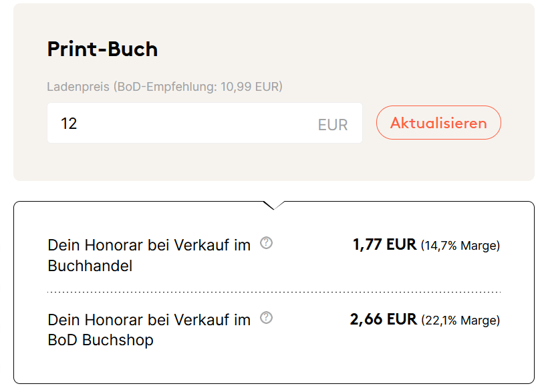Click the dotted divider between the Honorar rows
546x392 pixels.
274,292
